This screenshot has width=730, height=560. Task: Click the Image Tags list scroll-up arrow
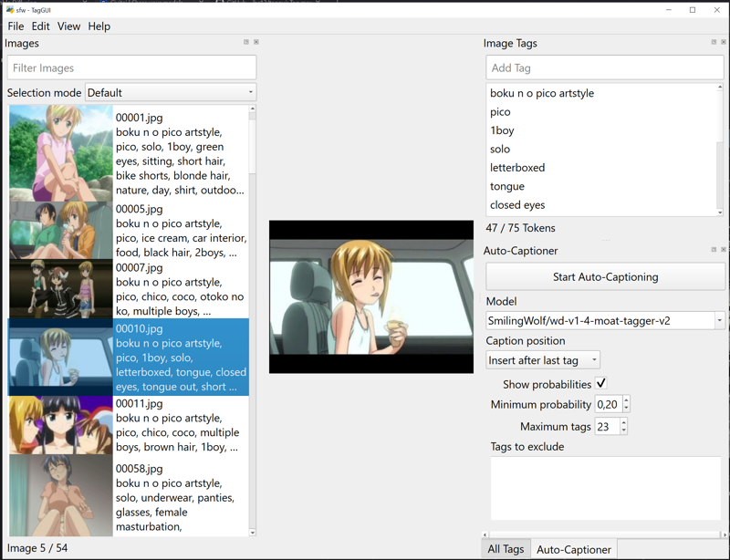coord(720,88)
